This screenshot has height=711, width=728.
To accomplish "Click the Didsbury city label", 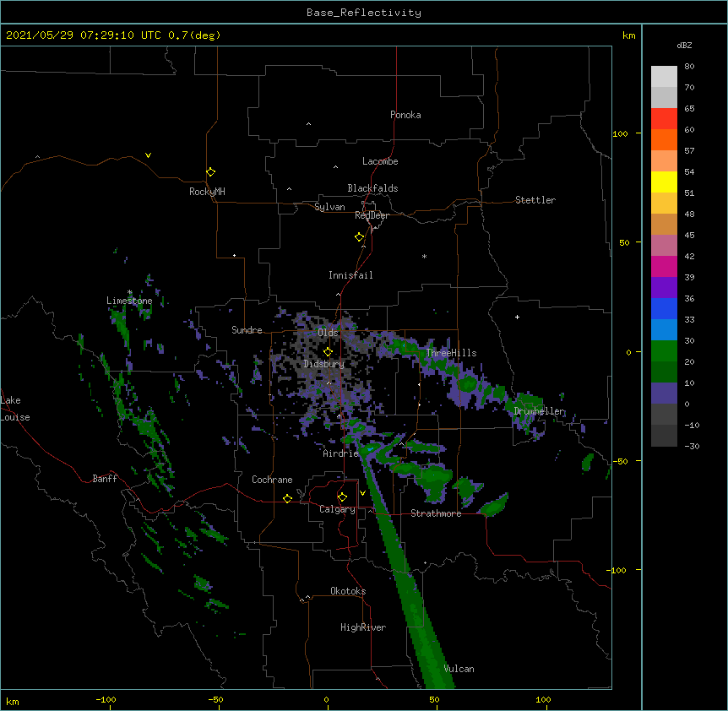I will tap(324, 364).
